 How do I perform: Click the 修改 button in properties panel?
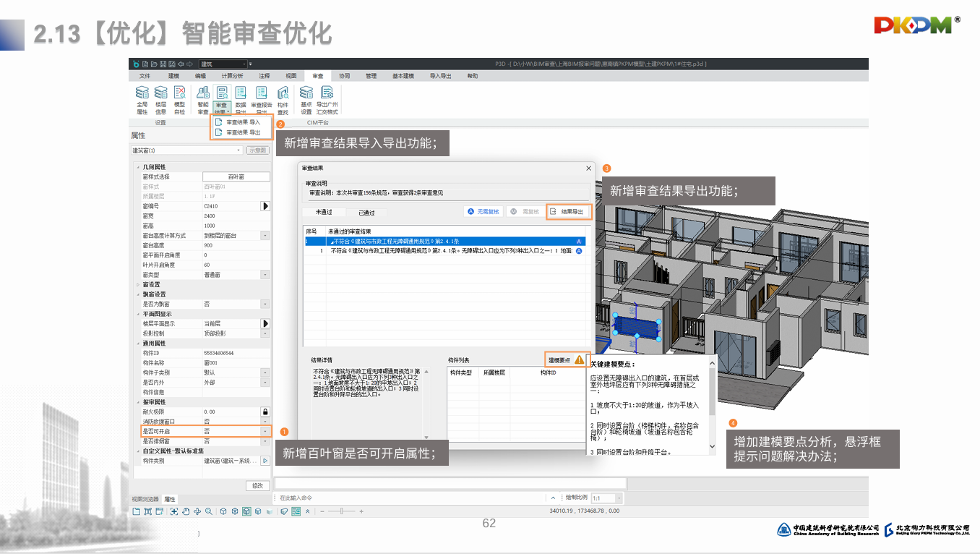point(257,485)
